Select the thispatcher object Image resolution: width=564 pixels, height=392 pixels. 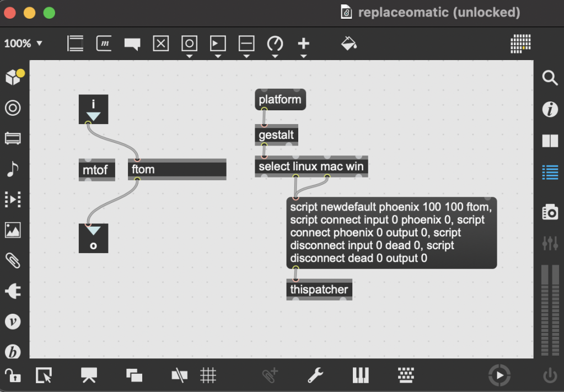click(319, 289)
